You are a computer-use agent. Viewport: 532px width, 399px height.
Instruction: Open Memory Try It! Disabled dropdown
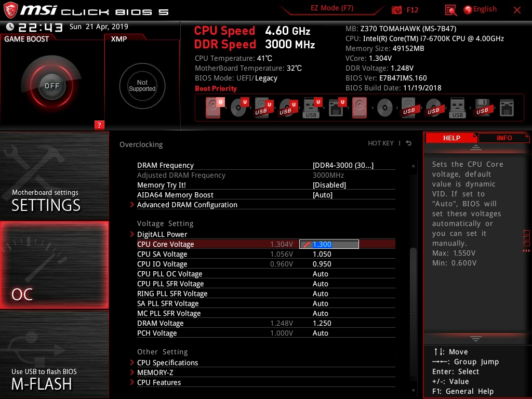tap(329, 185)
